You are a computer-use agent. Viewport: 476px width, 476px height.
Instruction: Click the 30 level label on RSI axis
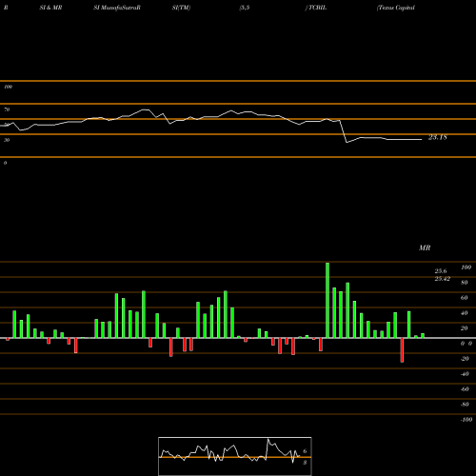tap(7, 140)
